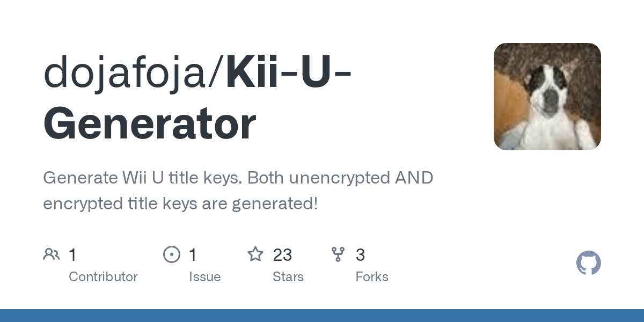
Task: Click the contributor count number 1
Action: (x=73, y=255)
